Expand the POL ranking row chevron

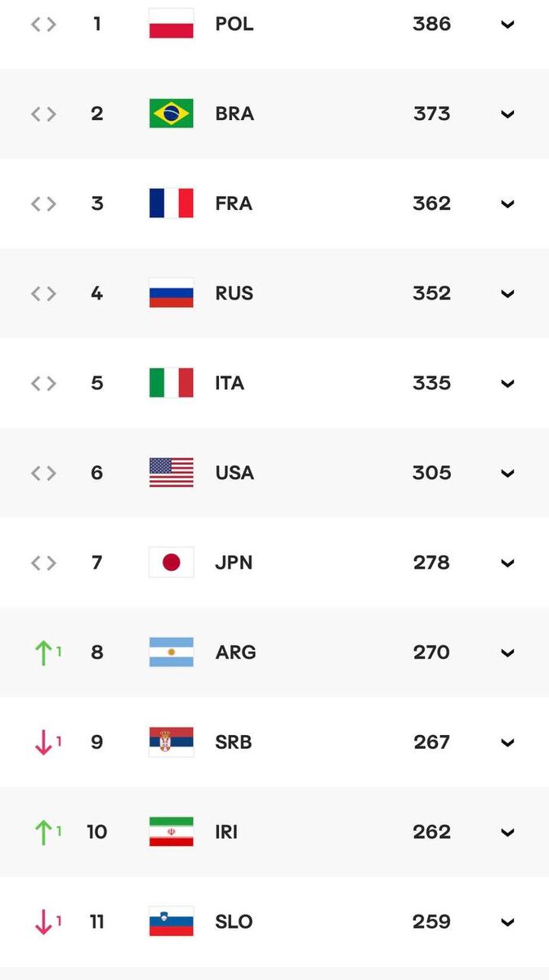[x=507, y=24]
